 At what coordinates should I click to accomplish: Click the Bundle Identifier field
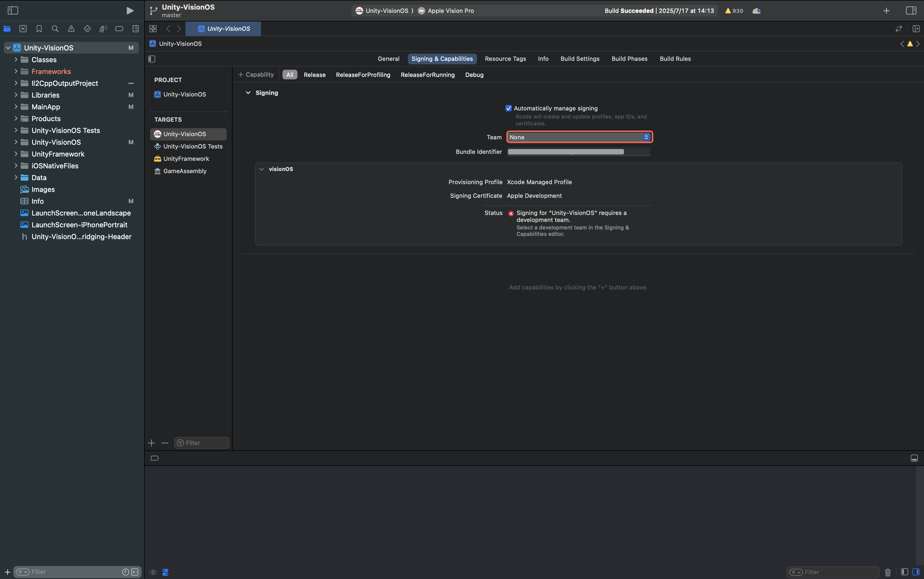(578, 152)
